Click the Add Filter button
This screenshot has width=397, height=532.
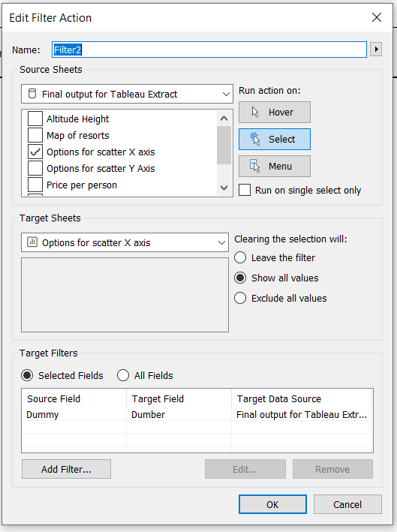point(66,469)
